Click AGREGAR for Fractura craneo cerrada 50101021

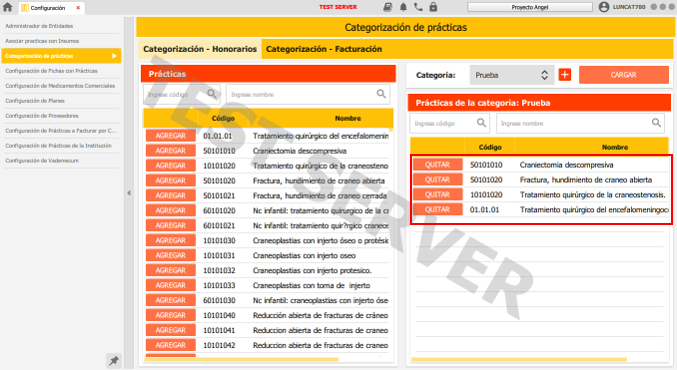pos(171,196)
